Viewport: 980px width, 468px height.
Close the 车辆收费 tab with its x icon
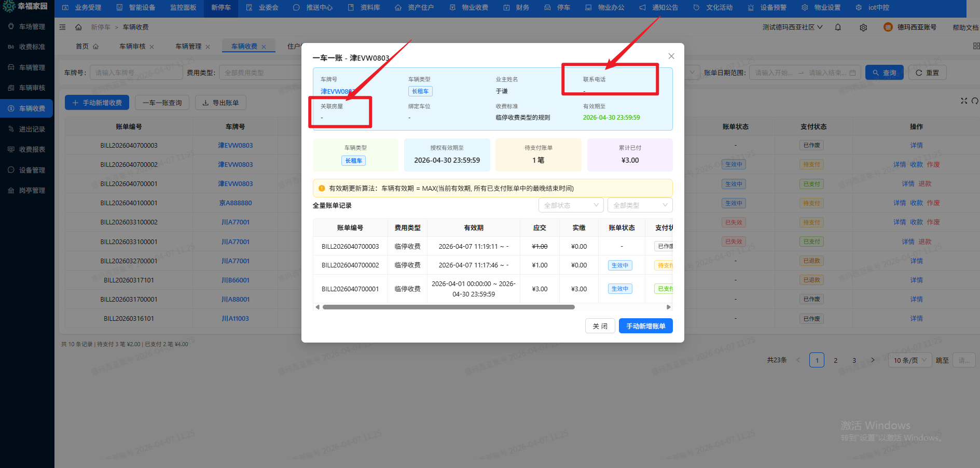264,47
